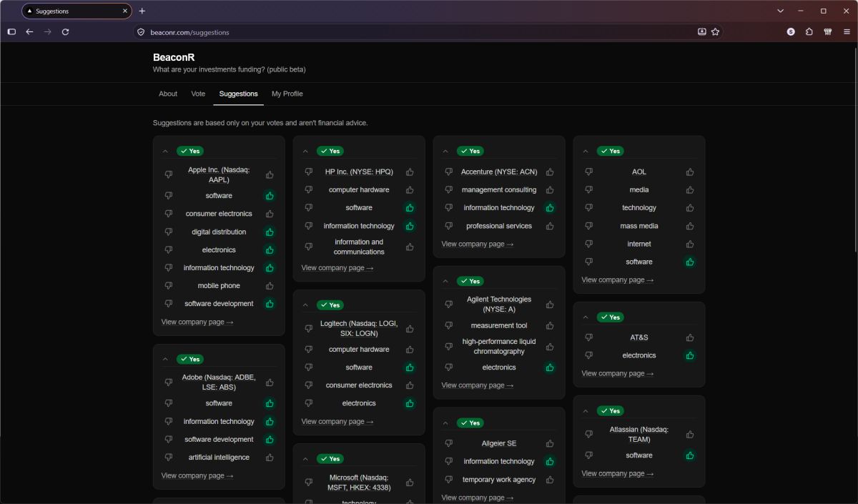
Task: Thumbs up AOL company name
Action: [690, 172]
